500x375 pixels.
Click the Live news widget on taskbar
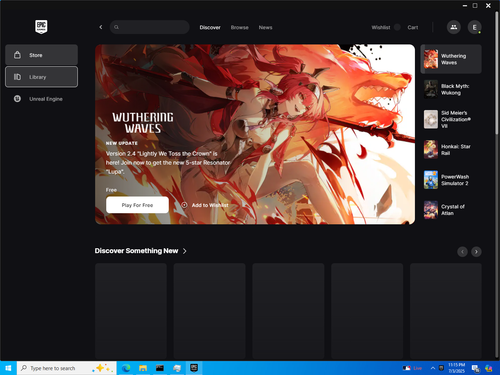[413, 368]
